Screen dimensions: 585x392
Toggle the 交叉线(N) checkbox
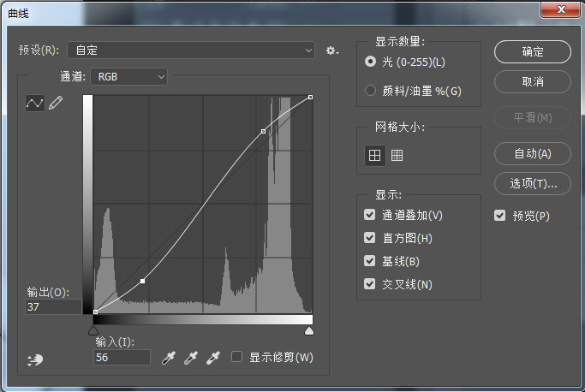369,284
